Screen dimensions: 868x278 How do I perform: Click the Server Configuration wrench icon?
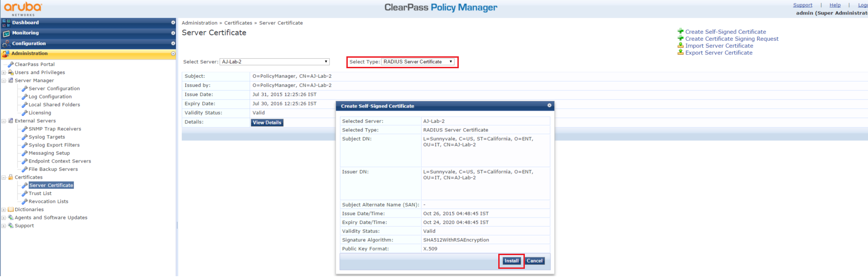coord(25,89)
